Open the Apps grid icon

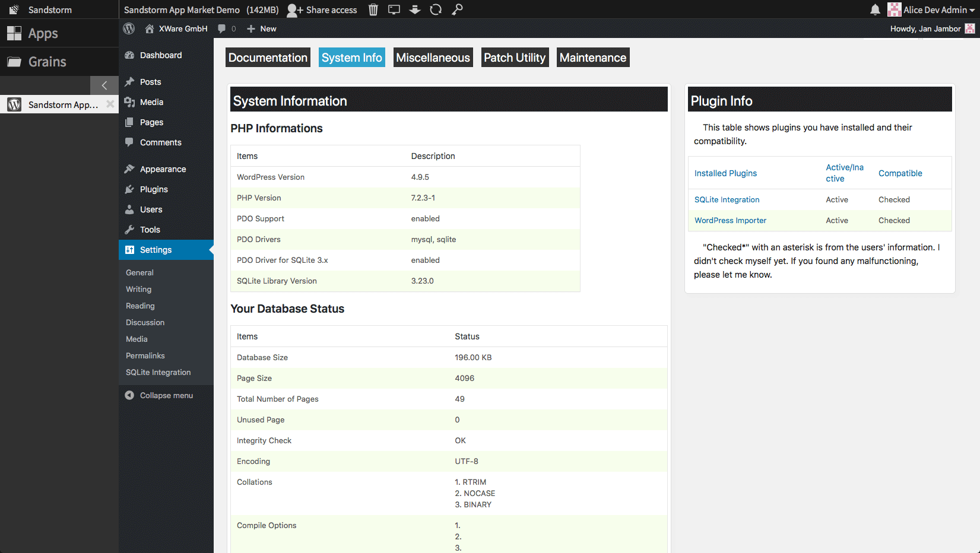(14, 33)
